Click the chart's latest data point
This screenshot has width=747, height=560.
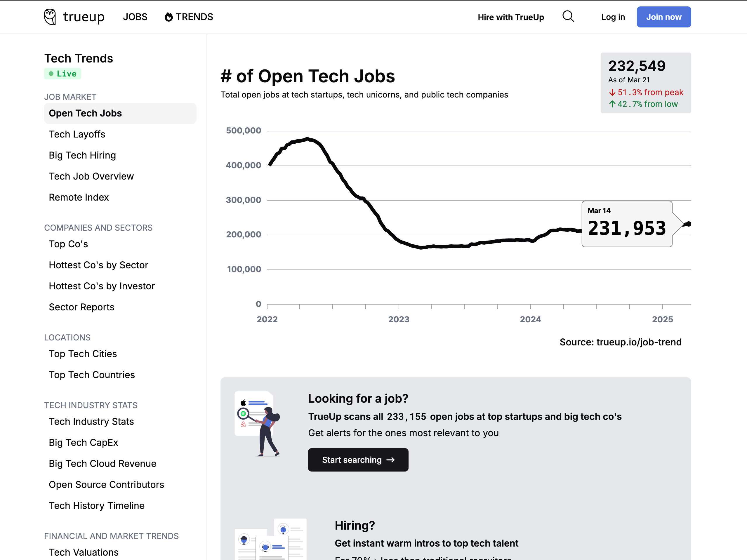(689, 224)
